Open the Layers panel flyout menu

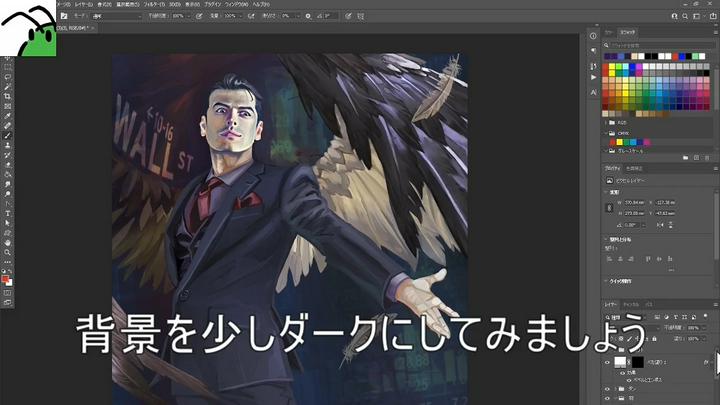click(x=715, y=304)
